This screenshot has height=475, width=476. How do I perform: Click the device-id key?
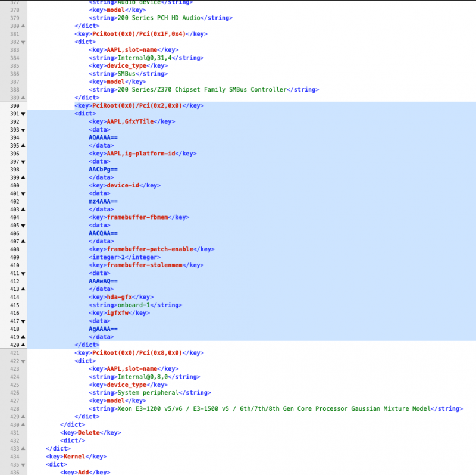pyautogui.click(x=124, y=185)
